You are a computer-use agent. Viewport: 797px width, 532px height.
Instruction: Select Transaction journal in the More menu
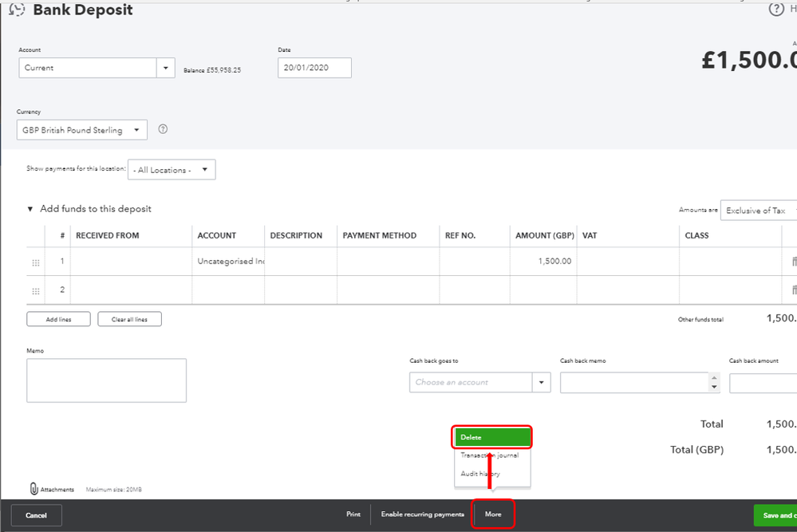pyautogui.click(x=490, y=455)
